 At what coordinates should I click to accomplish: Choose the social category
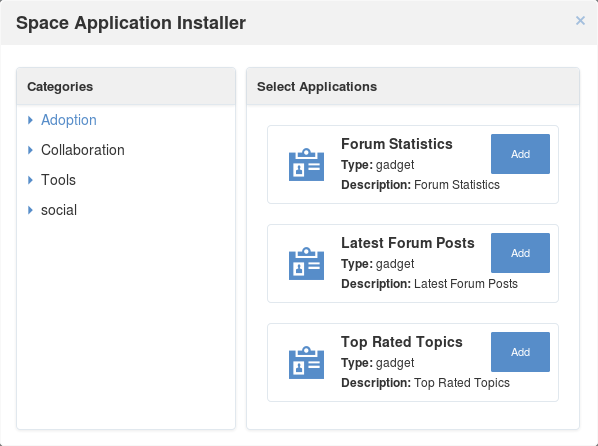[59, 210]
